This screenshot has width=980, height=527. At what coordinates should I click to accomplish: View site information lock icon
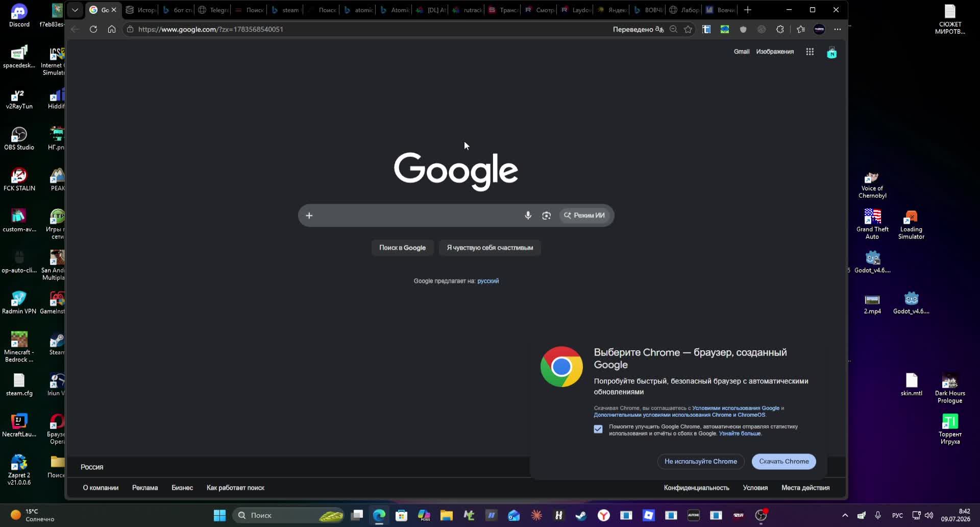pos(130,29)
